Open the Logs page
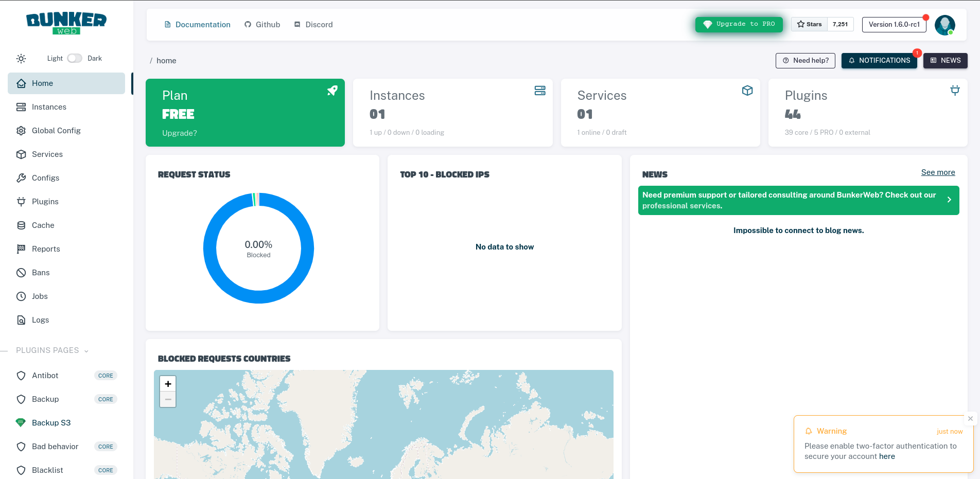 coord(41,320)
